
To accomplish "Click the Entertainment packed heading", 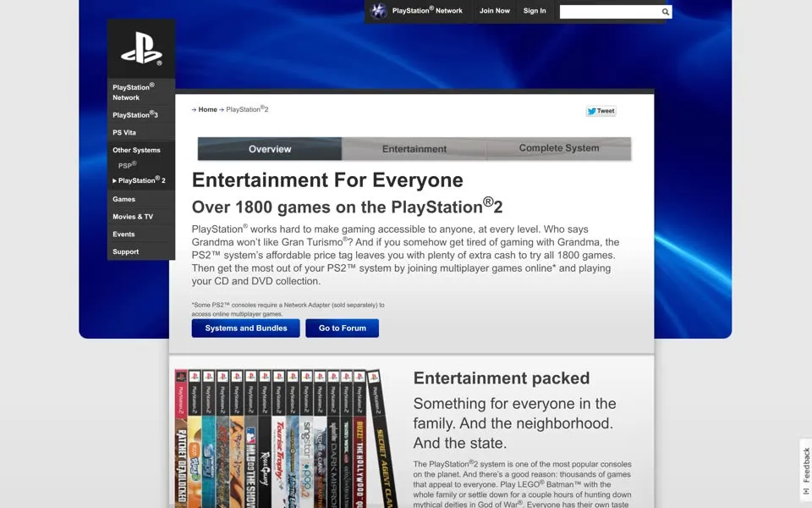I will tap(502, 378).
